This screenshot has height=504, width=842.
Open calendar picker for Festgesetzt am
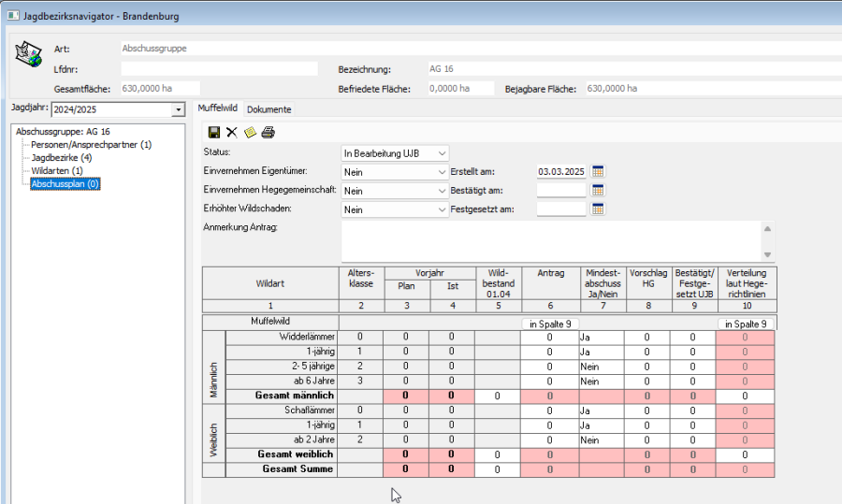point(599,209)
